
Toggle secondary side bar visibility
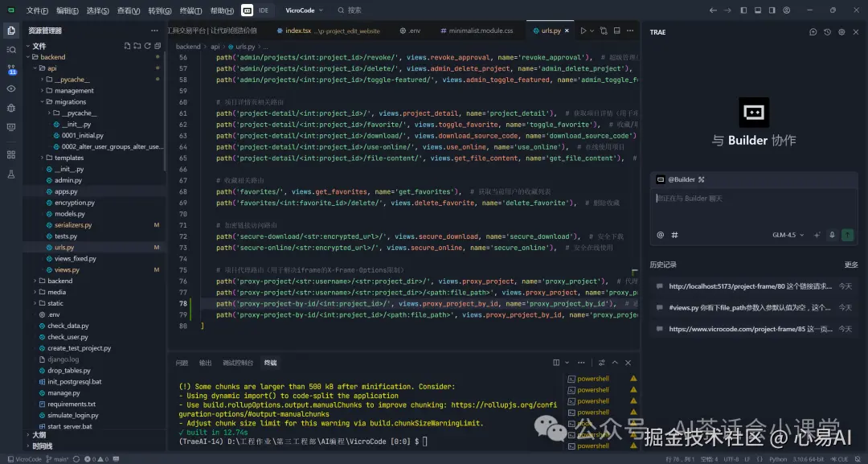click(x=772, y=10)
